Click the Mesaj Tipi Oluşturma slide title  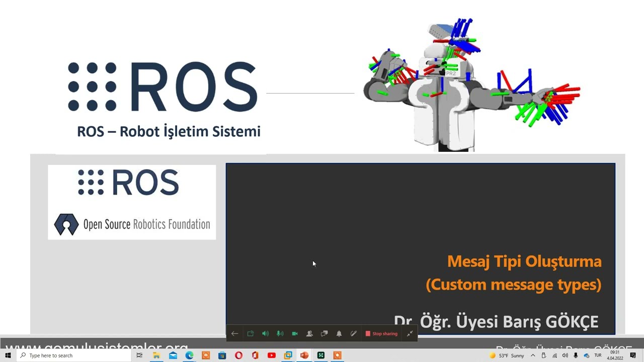[x=524, y=261]
